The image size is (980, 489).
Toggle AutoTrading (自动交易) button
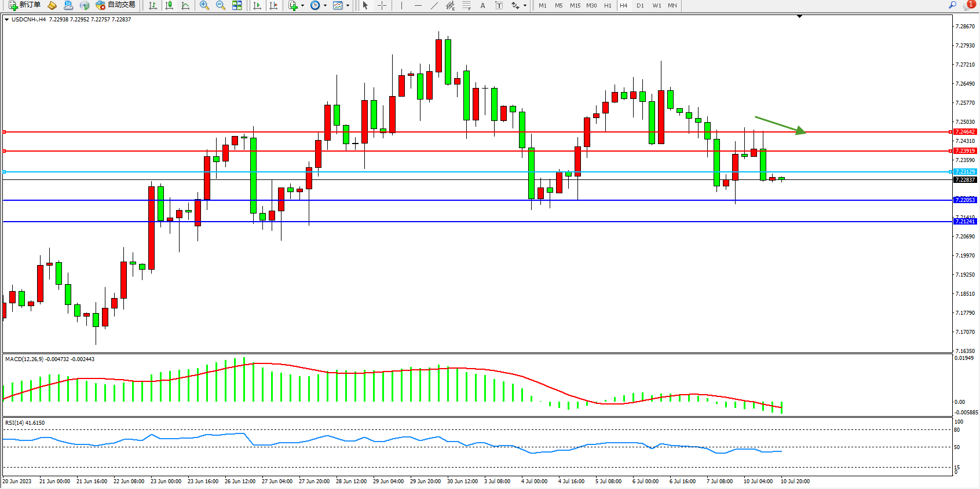click(116, 5)
